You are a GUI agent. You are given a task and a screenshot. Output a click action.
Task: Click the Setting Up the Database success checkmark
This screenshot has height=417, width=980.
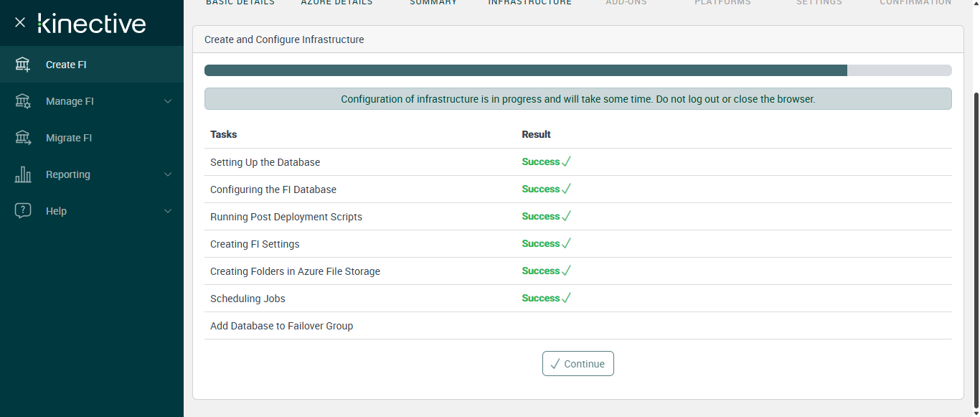pos(567,162)
